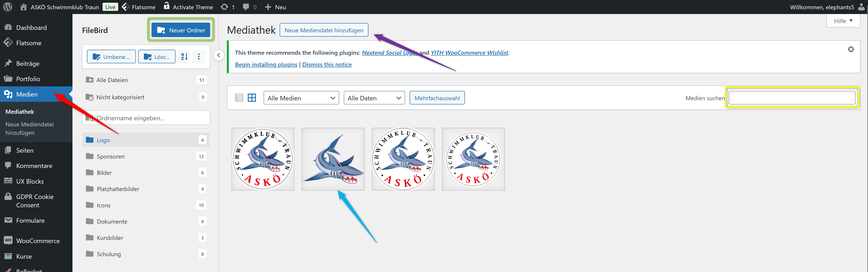868x272 pixels.
Task: Click the Neuer Ordner button
Action: [x=181, y=30]
